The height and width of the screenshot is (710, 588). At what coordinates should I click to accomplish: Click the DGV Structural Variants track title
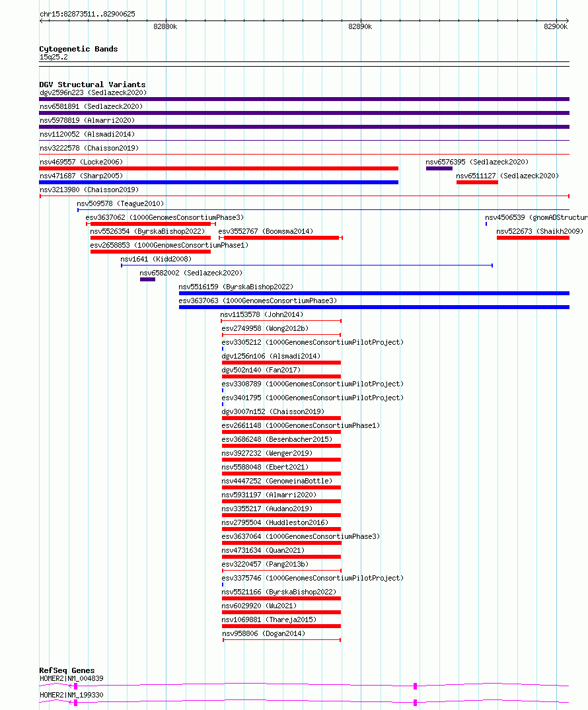pos(92,85)
